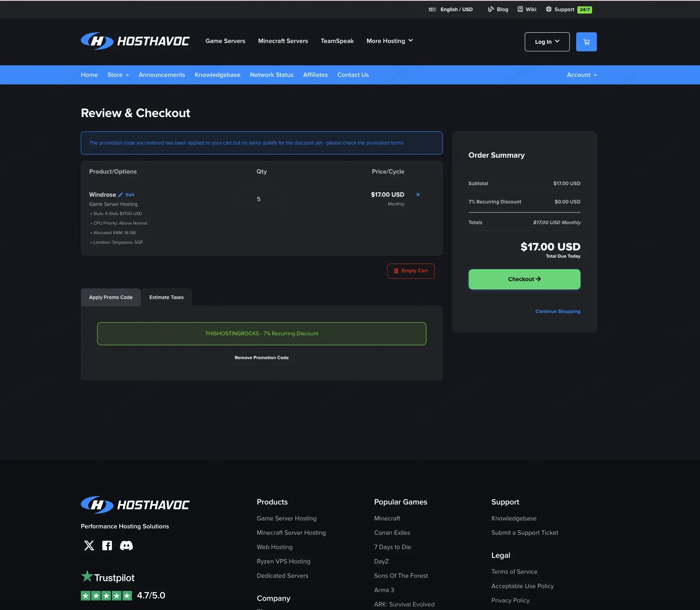Click the CPU Priority: Above Normal text
This screenshot has width=700, height=610.
click(x=120, y=223)
